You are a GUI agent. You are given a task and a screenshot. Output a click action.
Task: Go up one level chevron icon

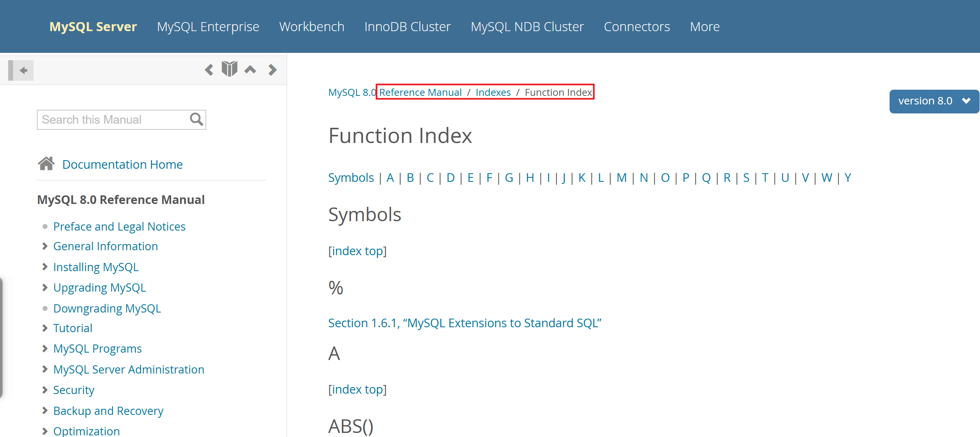pyautogui.click(x=250, y=70)
